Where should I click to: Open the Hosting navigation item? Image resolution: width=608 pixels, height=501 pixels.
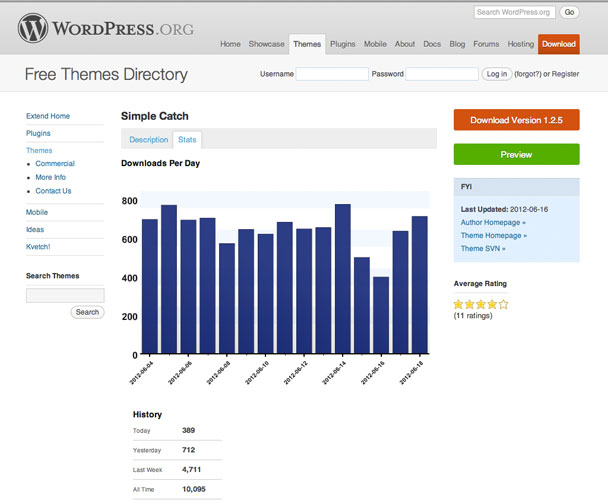pyautogui.click(x=521, y=44)
